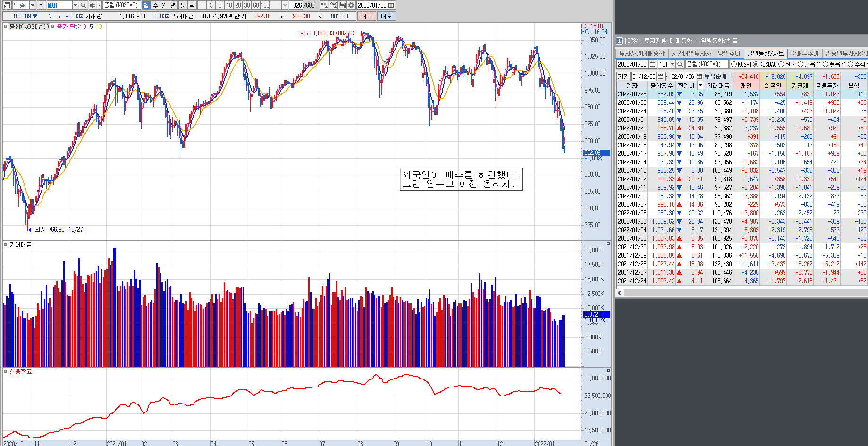Open the dropdown arrow beside the speaker icon
The height and width of the screenshot is (446, 868).
(x=99, y=5)
